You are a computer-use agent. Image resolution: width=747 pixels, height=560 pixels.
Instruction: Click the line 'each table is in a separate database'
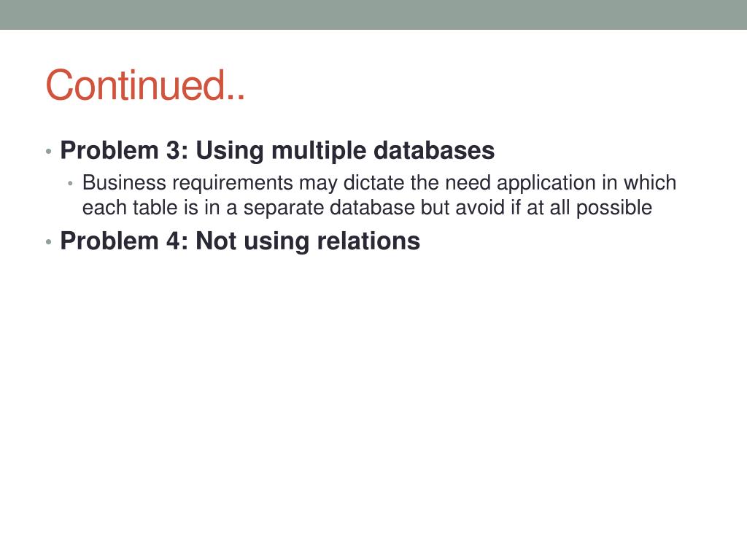pyautogui.click(x=367, y=208)
